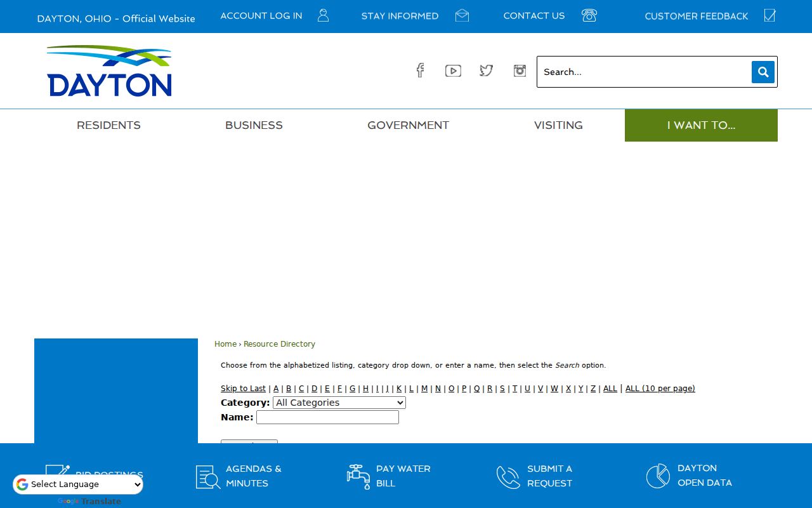Image resolution: width=812 pixels, height=508 pixels.
Task: Click the Skip to Last link
Action: tap(243, 389)
